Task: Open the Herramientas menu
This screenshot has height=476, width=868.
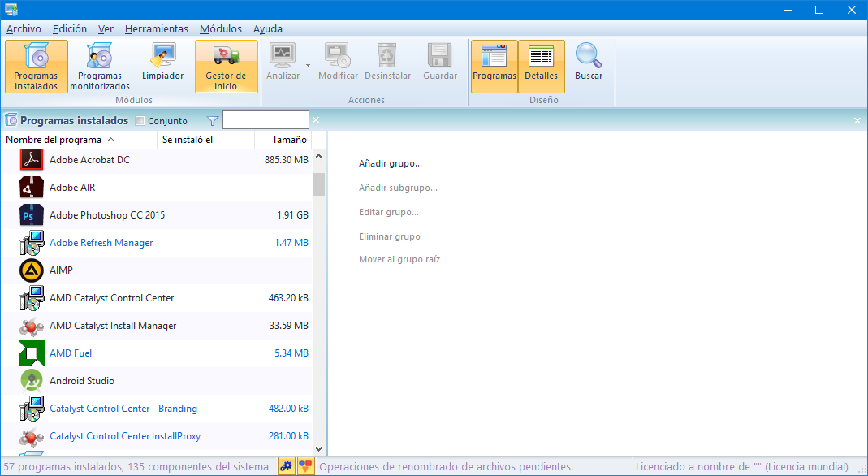Action: 157,28
